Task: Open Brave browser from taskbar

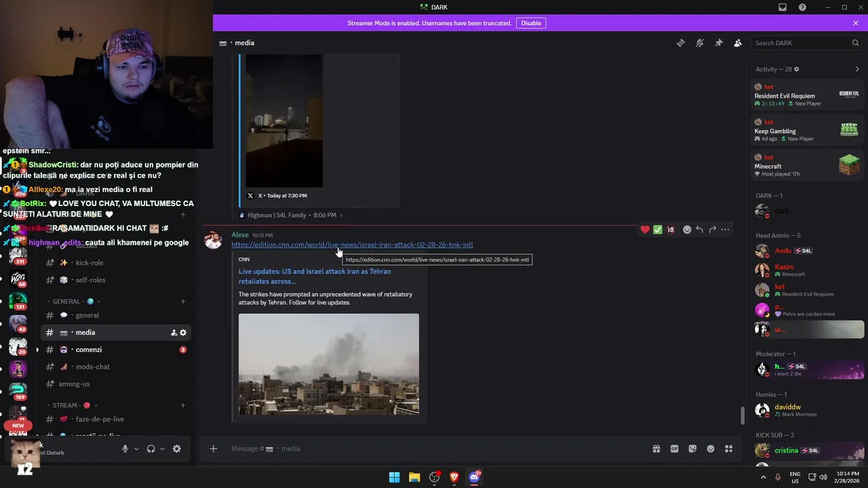Action: pyautogui.click(x=454, y=477)
